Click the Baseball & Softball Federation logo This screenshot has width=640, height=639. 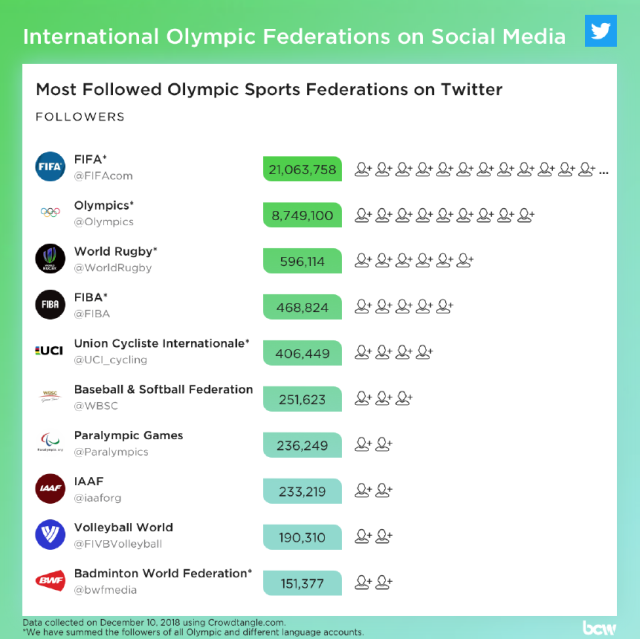50,397
